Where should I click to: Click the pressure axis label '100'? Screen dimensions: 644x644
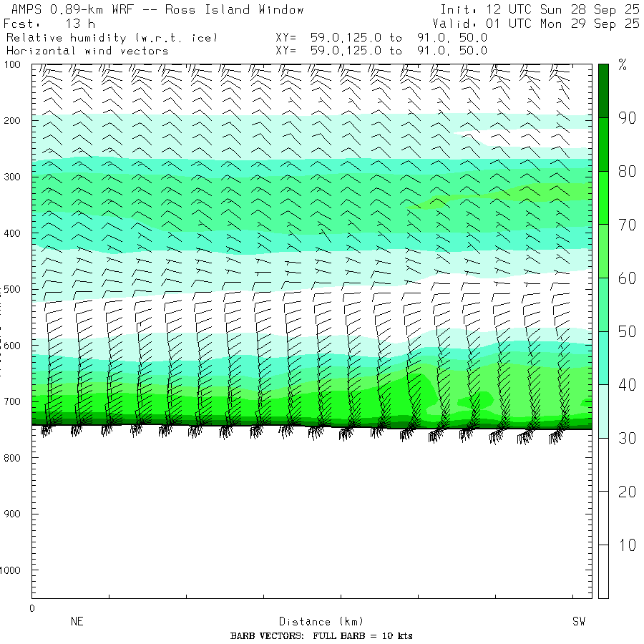pos(12,64)
